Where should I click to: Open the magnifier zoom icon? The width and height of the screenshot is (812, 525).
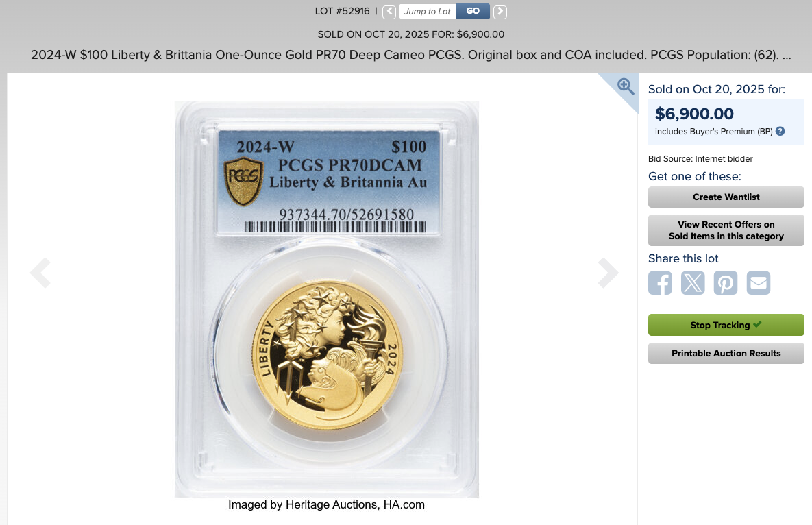[626, 86]
